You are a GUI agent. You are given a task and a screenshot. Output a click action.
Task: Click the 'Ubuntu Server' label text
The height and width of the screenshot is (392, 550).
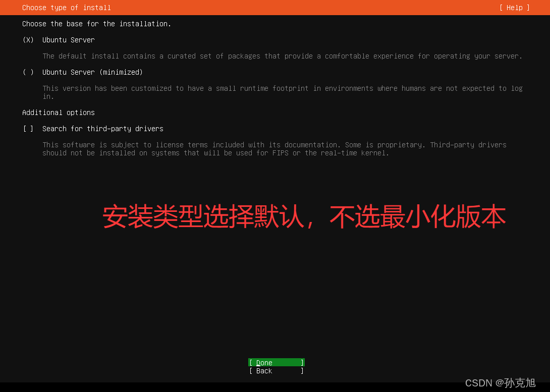[69, 40]
